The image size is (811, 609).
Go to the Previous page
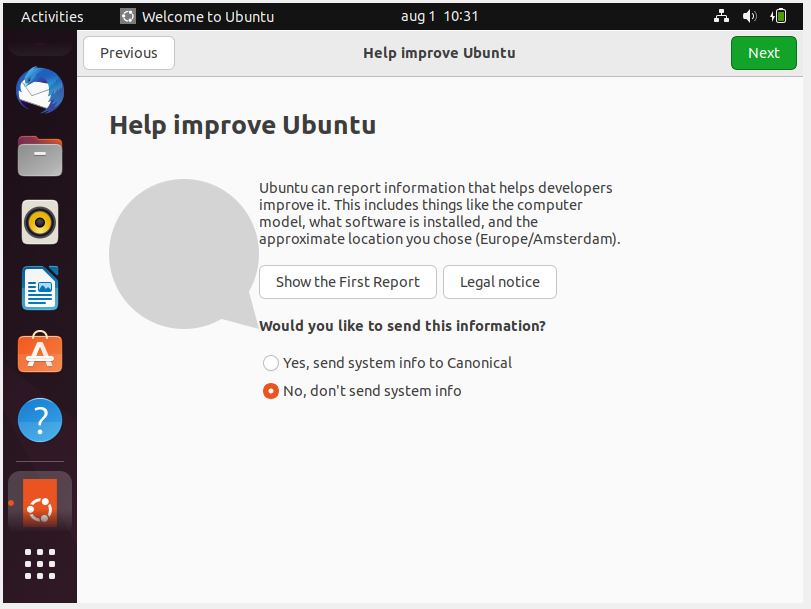(129, 53)
